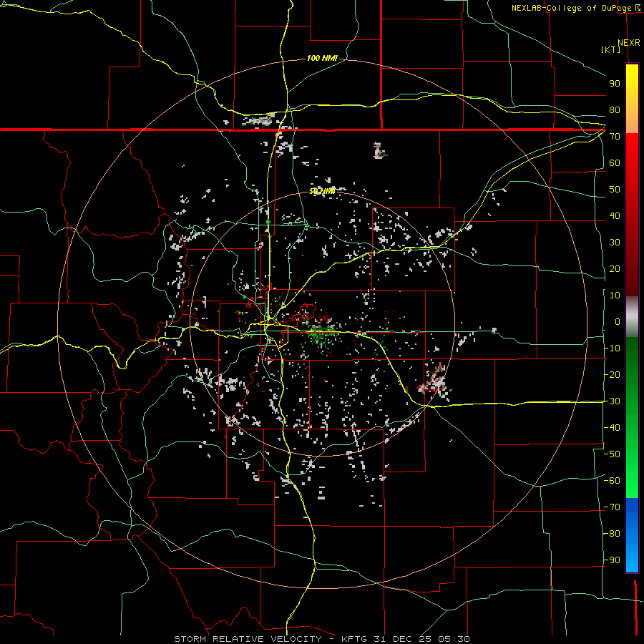Click the isolated echo north of 50 NMI label
The width and height of the screenshot is (644, 644).
379,150
